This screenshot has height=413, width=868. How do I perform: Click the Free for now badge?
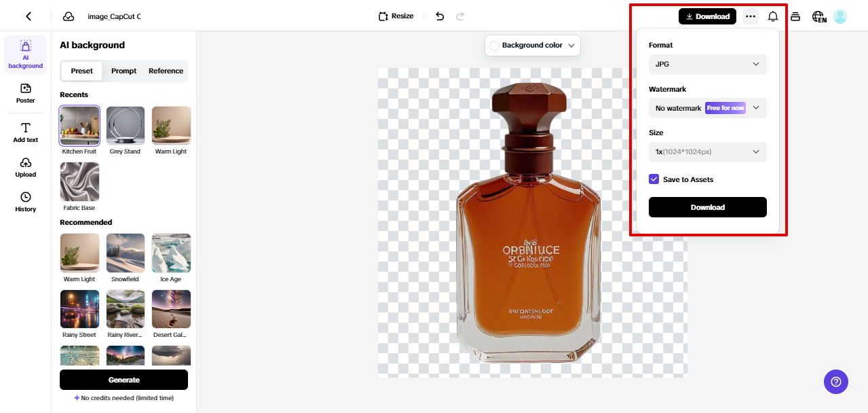pos(725,108)
